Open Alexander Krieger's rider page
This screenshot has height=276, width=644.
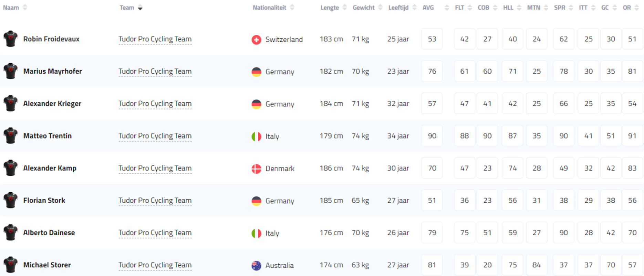coord(52,104)
